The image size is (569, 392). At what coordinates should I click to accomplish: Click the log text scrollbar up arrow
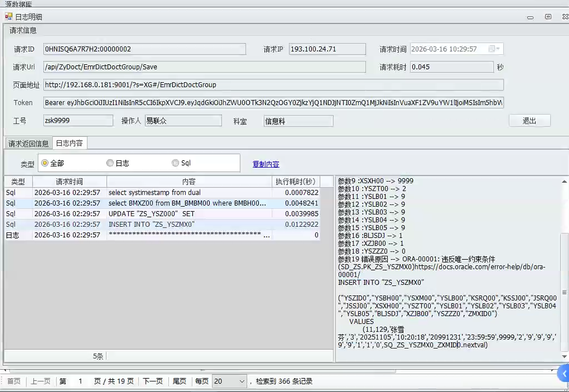(564, 181)
